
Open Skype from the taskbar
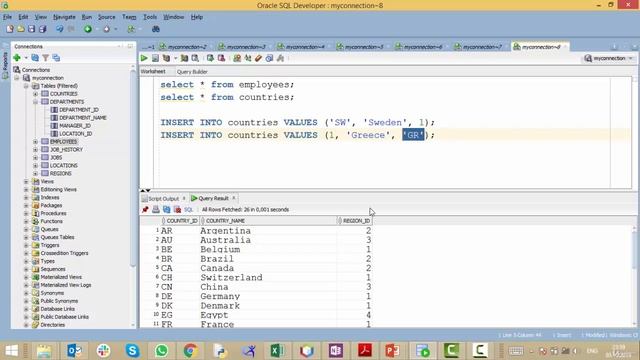(x=132, y=351)
